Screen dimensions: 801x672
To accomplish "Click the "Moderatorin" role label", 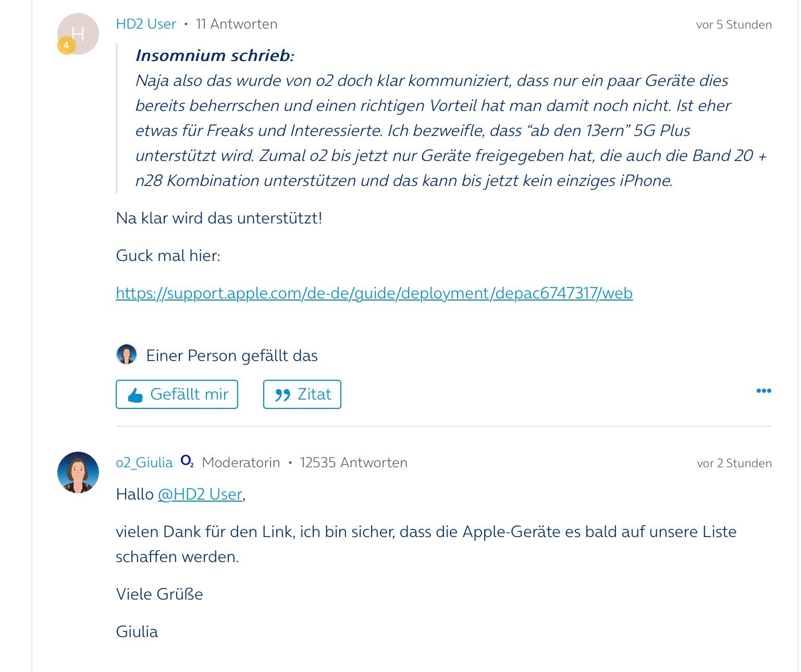I will [241, 463].
